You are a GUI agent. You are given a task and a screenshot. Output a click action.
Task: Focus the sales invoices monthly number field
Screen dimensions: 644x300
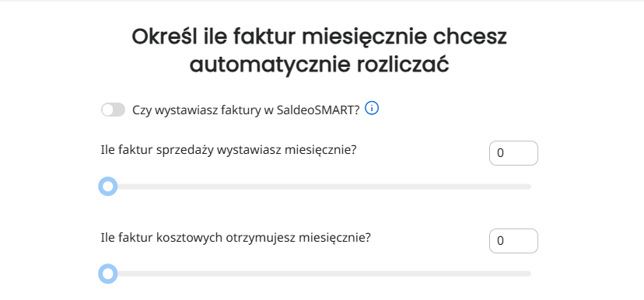(513, 153)
